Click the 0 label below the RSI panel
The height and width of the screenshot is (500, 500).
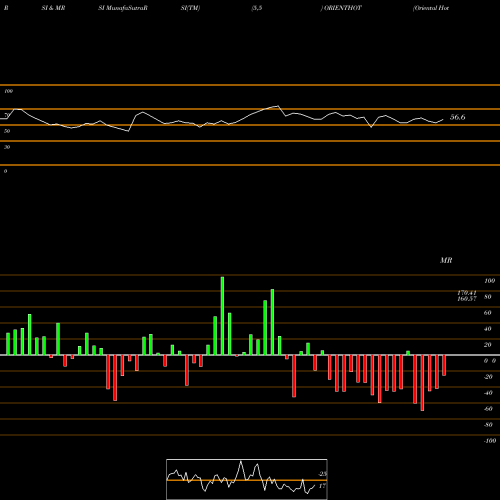tap(5, 171)
